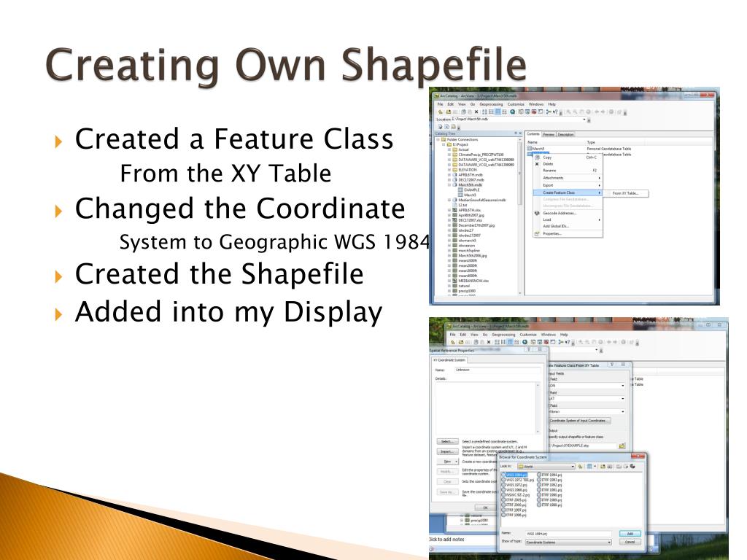Select MEDIANSNOW.xlsx in the Catalog Tree
Screen dimensions: 747x560
(x=473, y=281)
